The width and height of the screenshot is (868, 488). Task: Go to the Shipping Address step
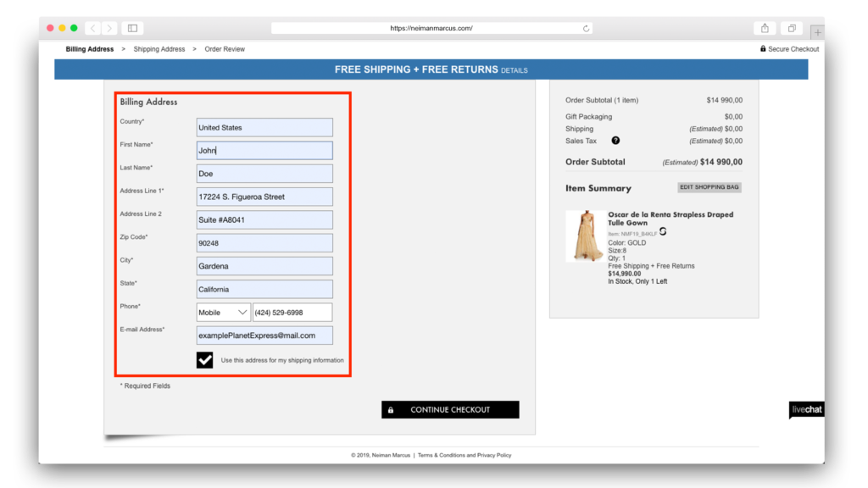tap(159, 49)
